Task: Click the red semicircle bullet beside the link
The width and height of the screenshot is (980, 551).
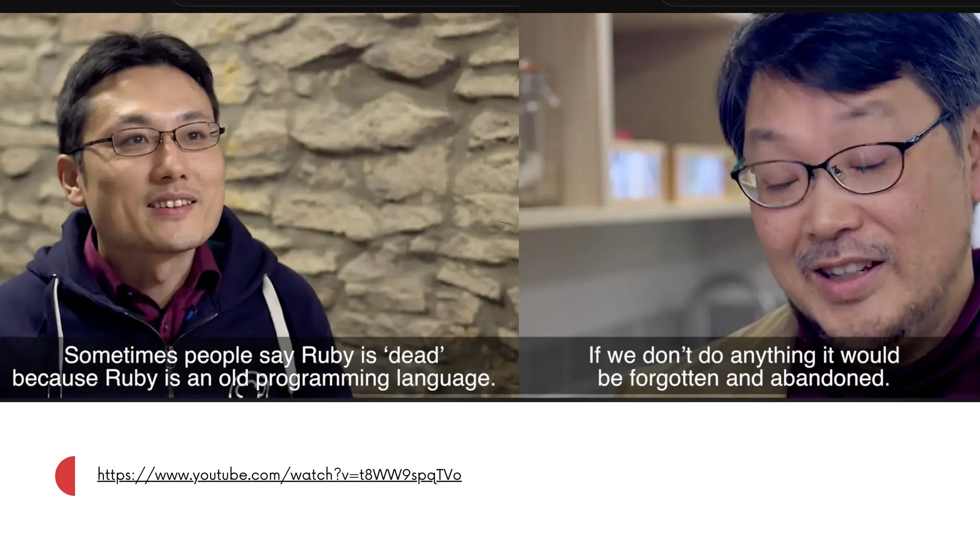Action: pos(66,476)
